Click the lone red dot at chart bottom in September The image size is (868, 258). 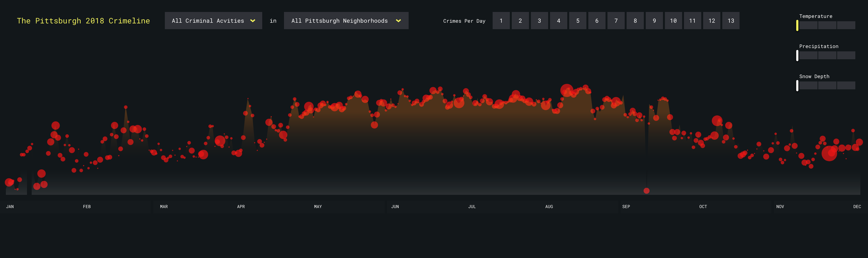tap(646, 191)
